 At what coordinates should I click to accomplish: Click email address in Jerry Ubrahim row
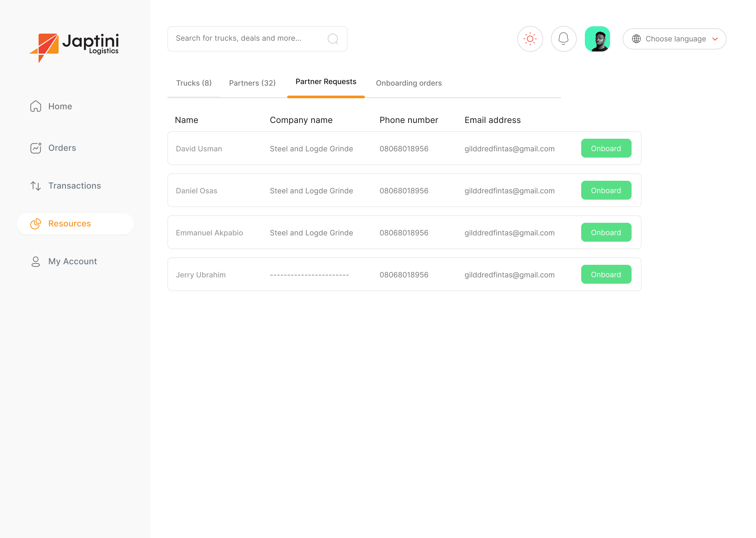pyautogui.click(x=510, y=275)
